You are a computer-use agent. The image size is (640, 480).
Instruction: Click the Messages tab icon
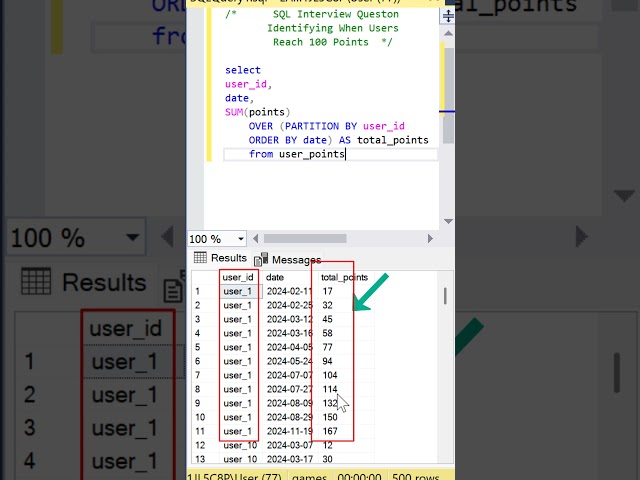(x=261, y=259)
